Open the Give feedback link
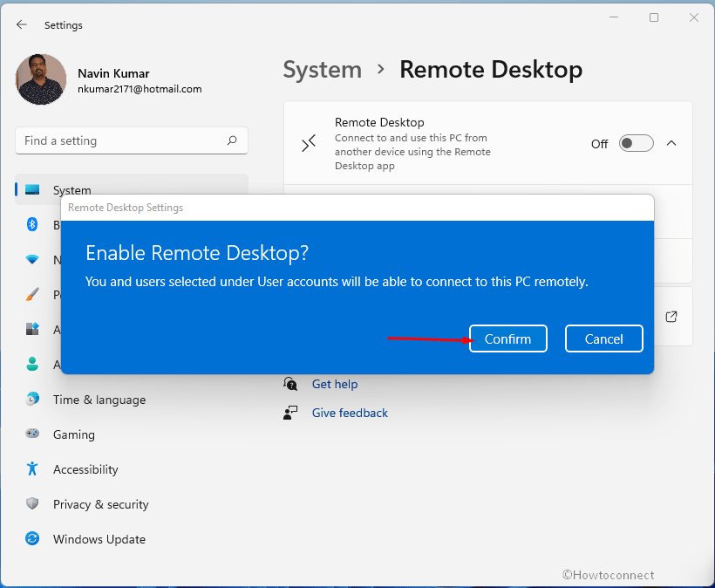The height and width of the screenshot is (588, 715). (x=350, y=413)
